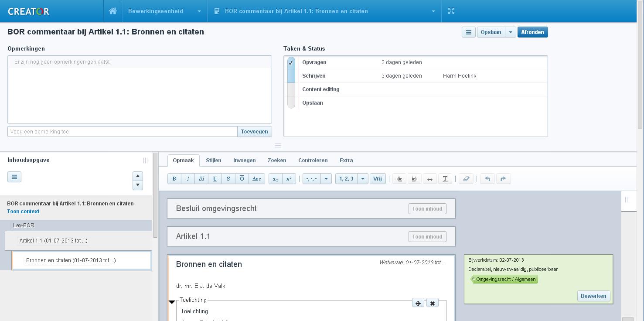Viewport: 644px width, 321px height.
Task: Open the Opslaan dropdown arrow
Action: pos(510,32)
